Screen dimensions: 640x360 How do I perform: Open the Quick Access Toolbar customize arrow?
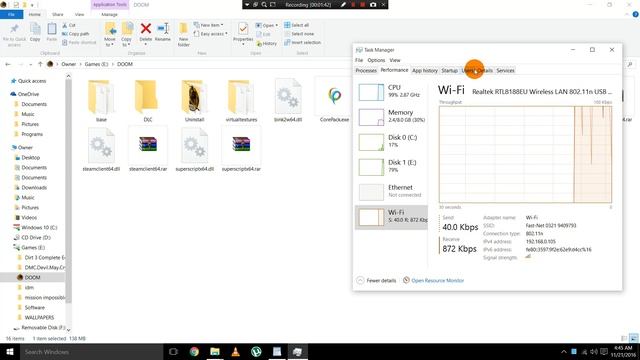coord(32,5)
